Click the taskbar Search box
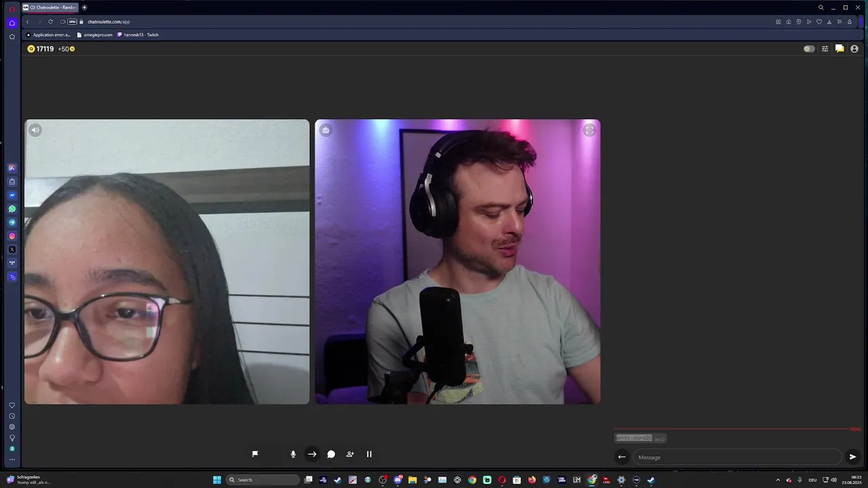The width and height of the screenshot is (868, 488). (263, 480)
